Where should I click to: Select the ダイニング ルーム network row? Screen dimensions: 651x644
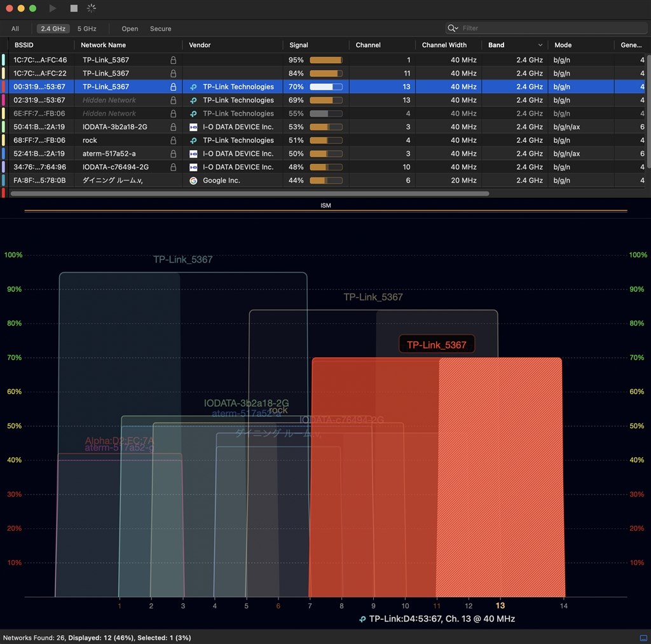(326, 181)
